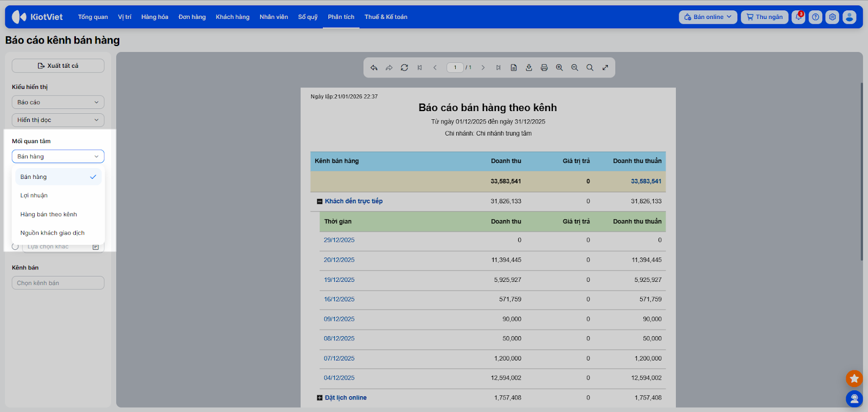Download the report with the export icon
Viewport: 868px width, 412px height.
point(529,68)
